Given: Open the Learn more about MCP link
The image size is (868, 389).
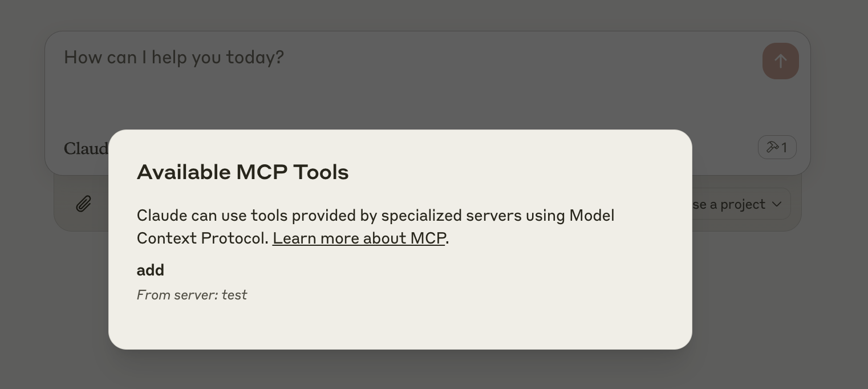Looking at the screenshot, I should coord(359,238).
